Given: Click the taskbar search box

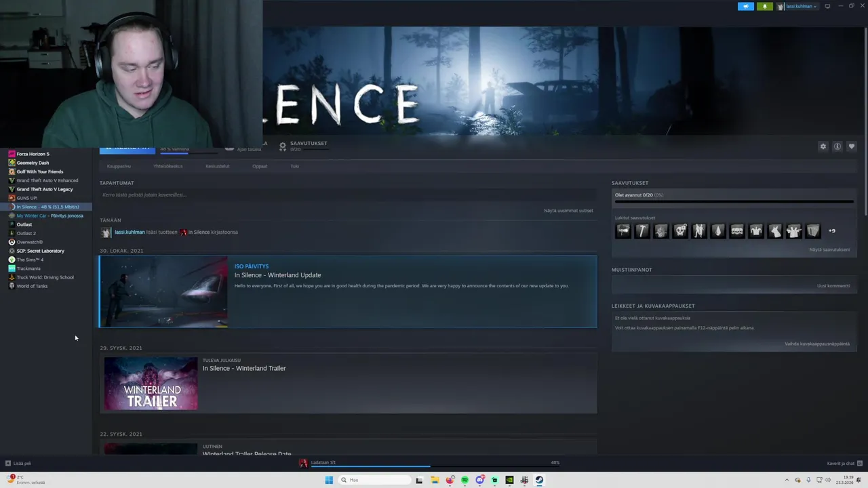Looking at the screenshot, I should [374, 480].
